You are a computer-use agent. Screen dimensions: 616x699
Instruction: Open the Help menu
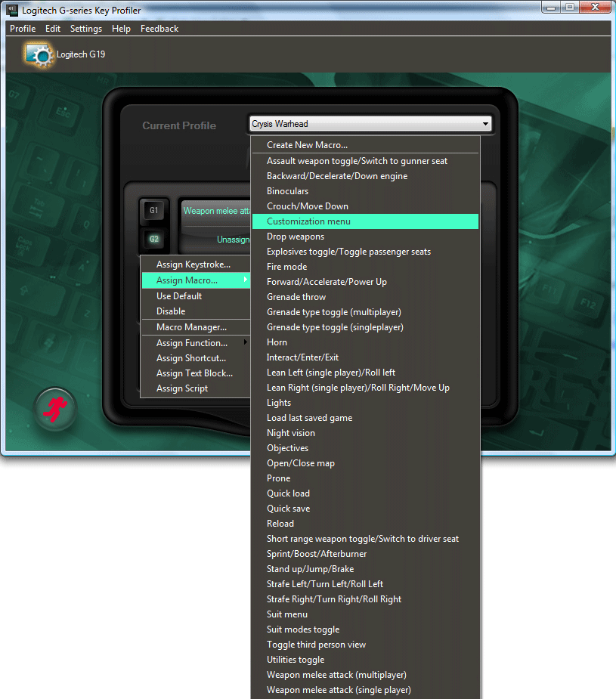121,29
